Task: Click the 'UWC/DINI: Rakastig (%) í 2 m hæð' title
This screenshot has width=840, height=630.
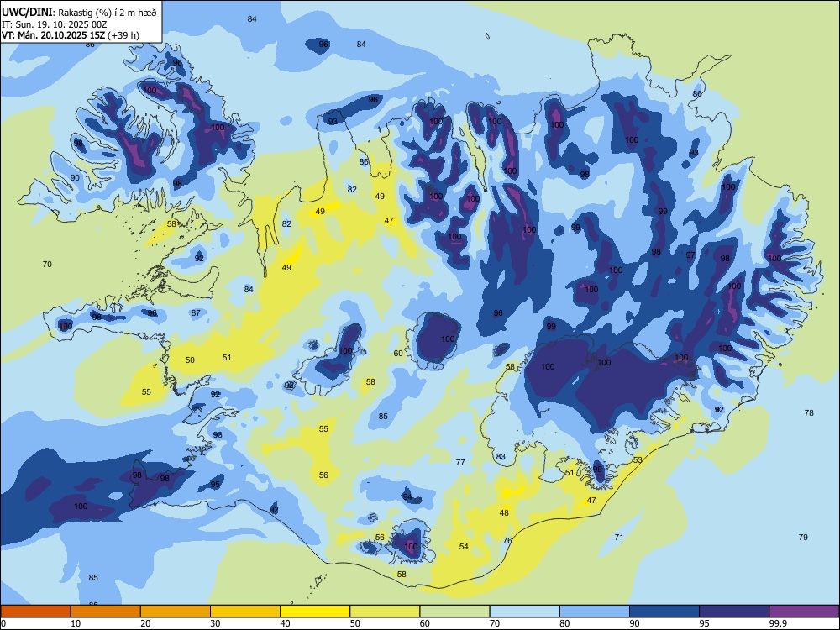Action: coord(79,13)
